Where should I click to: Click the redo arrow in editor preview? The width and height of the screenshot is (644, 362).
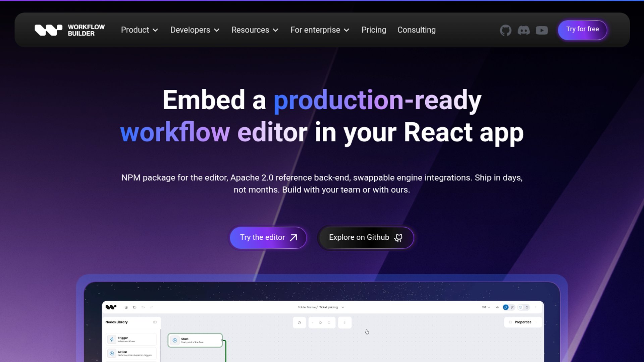pyautogui.click(x=151, y=307)
